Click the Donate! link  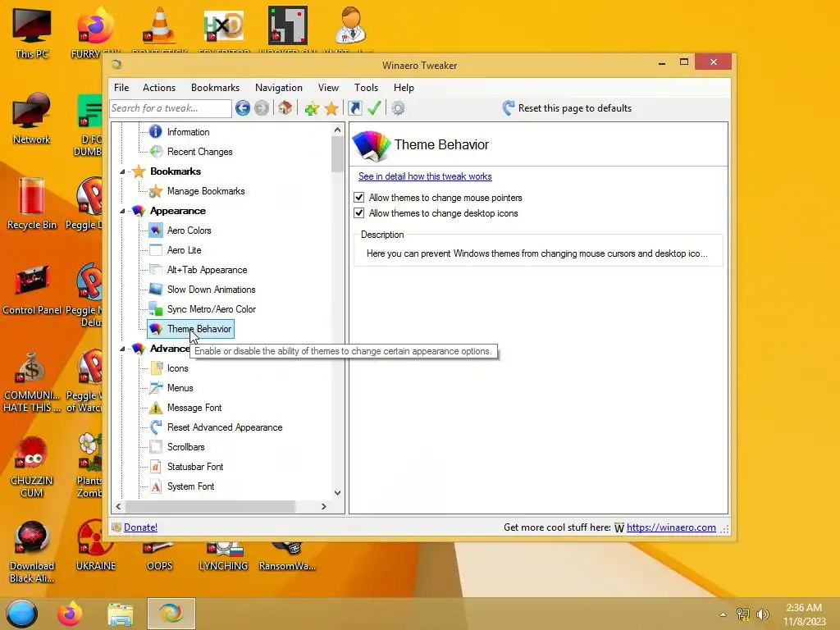coord(140,527)
